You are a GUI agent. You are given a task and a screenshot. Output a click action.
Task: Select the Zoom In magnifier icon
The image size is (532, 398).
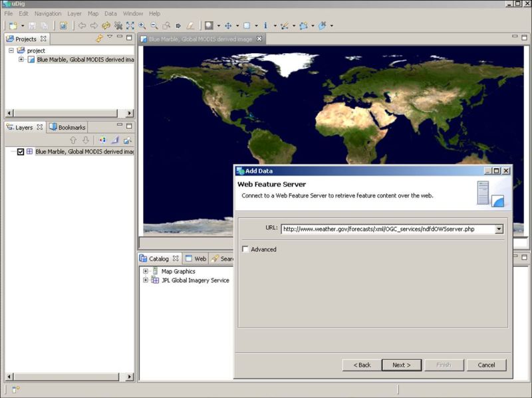tap(142, 26)
